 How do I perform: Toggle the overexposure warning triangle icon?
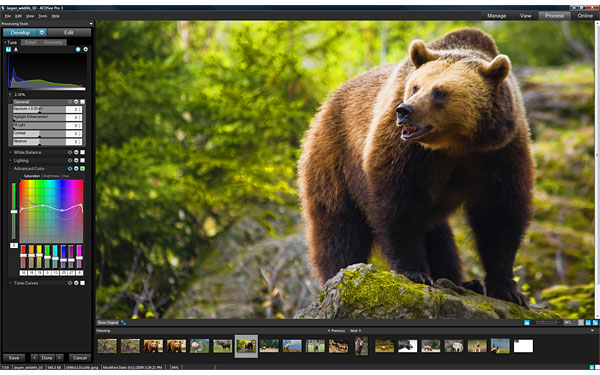tap(16, 49)
